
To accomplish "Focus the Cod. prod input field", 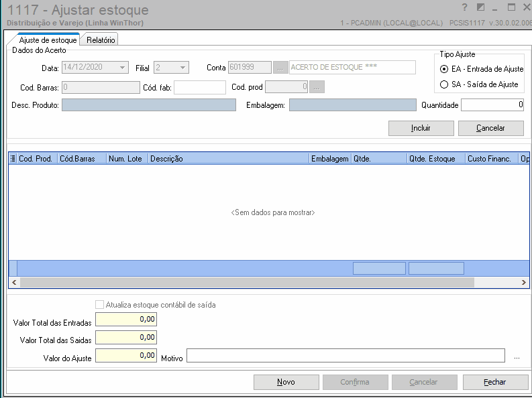I will pos(286,87).
